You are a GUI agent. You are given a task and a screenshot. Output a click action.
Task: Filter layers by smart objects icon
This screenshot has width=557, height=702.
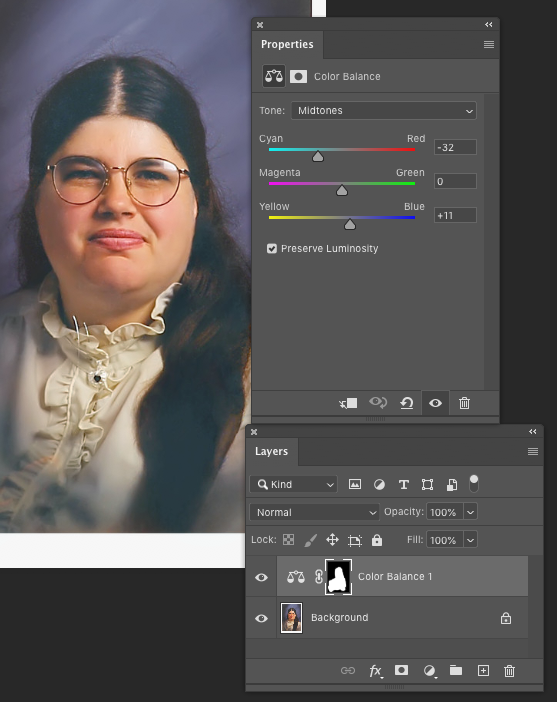452,484
